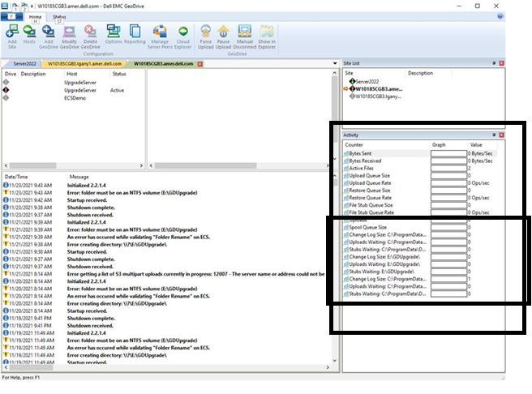Viewport: 532px width, 394px height.
Task: Close the Activity panel
Action: click(x=500, y=135)
